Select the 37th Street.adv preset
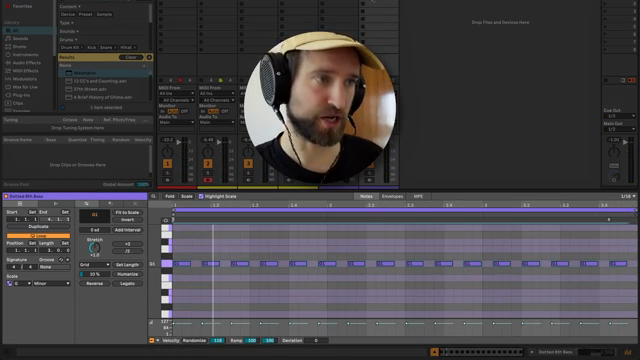The width and height of the screenshot is (640, 360). pyautogui.click(x=90, y=89)
